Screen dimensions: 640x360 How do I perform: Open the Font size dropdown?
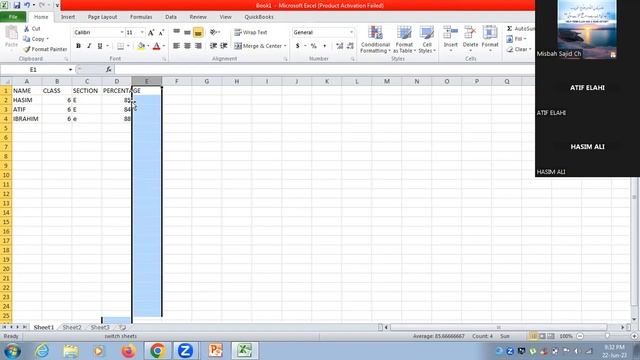coord(142,32)
